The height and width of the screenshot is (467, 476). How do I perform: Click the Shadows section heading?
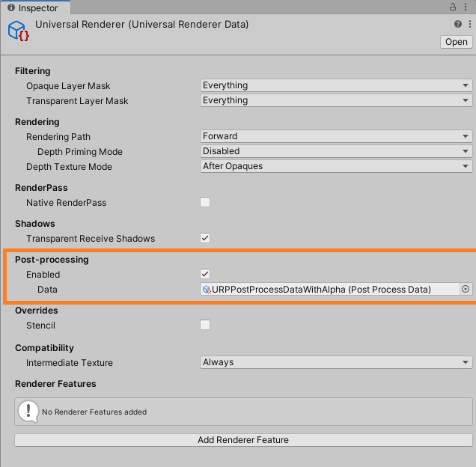point(35,224)
